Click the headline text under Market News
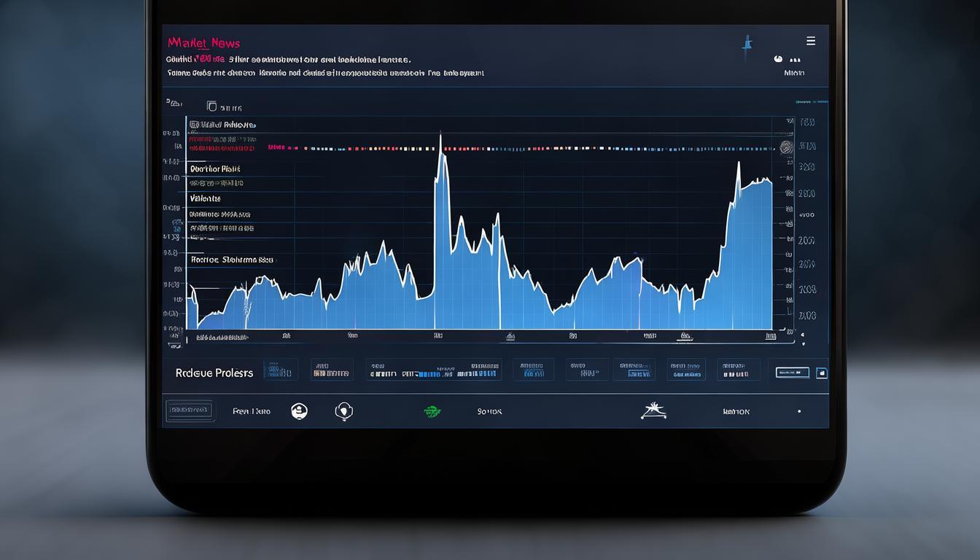The width and height of the screenshot is (980, 560). 289,60
